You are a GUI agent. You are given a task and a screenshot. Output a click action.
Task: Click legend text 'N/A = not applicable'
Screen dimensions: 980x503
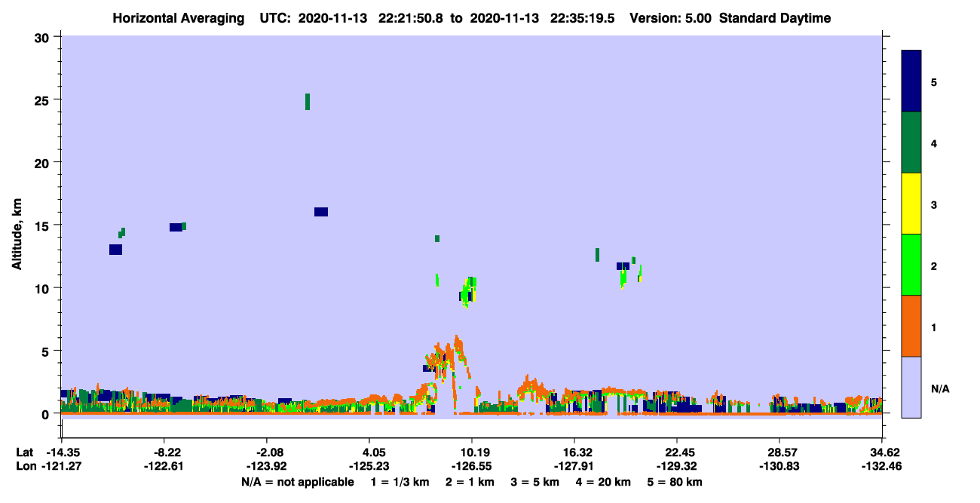(x=297, y=482)
